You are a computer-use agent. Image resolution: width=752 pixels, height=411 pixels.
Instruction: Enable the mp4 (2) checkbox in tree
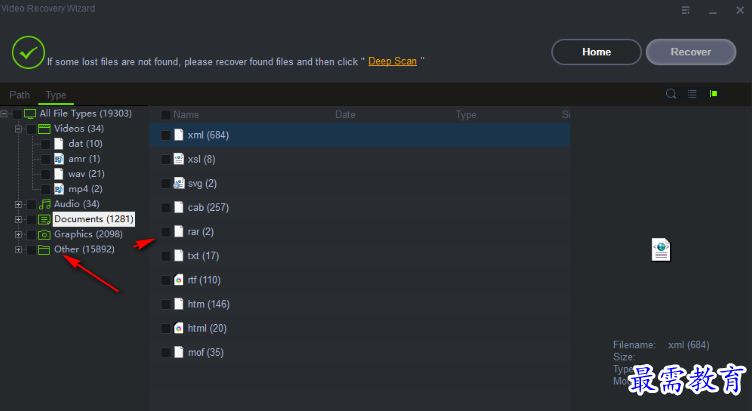46,189
